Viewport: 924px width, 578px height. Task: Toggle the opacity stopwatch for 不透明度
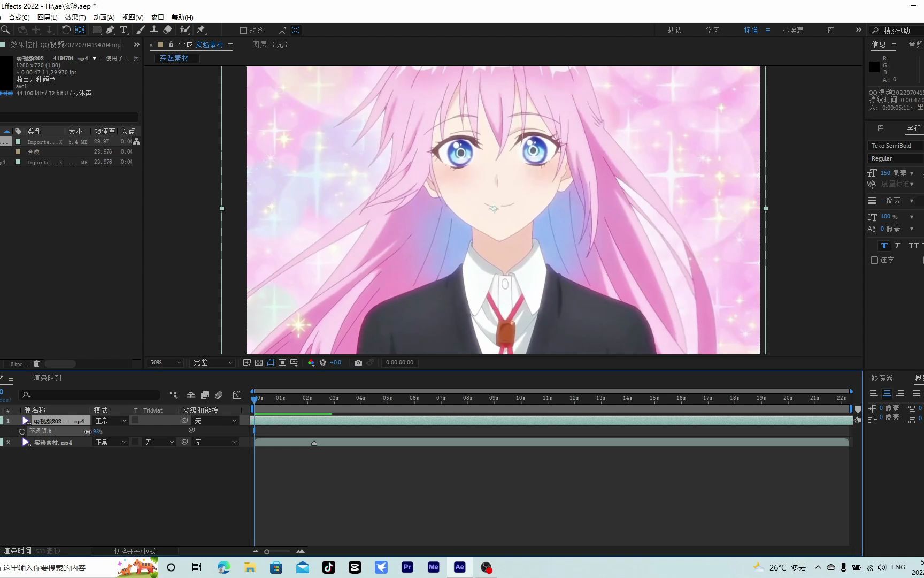[x=22, y=431]
